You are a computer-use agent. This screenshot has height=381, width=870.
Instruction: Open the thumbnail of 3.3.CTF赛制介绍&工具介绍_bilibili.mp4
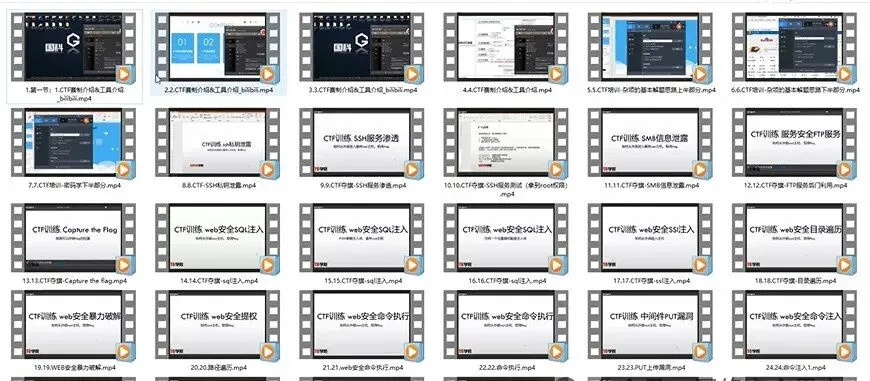coord(362,48)
